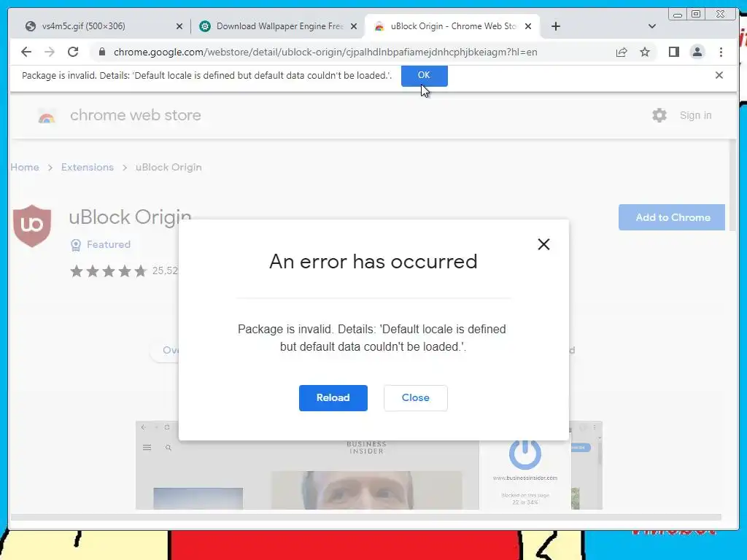This screenshot has width=747, height=560.
Task: Click Add to Chrome button
Action: point(672,217)
